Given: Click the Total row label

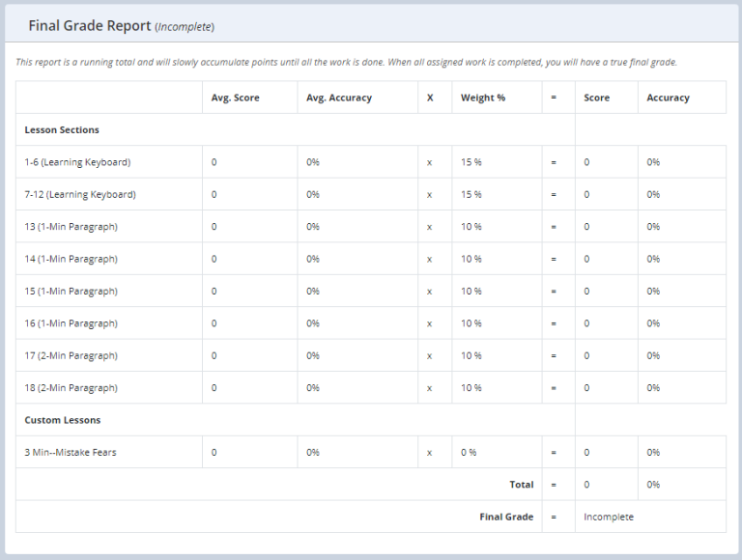Looking at the screenshot, I should (521, 485).
